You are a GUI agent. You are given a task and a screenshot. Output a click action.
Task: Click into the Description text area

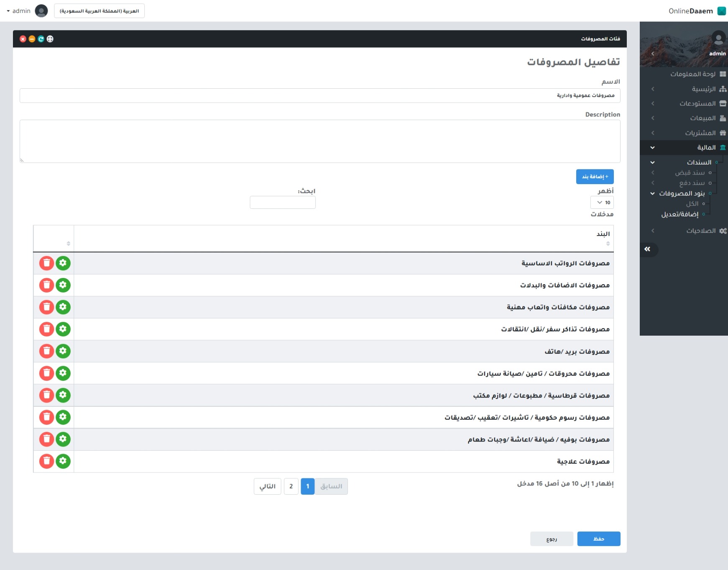[320, 141]
